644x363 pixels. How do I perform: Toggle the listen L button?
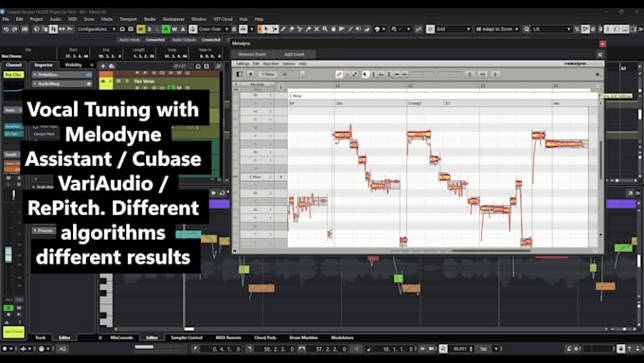158,29
